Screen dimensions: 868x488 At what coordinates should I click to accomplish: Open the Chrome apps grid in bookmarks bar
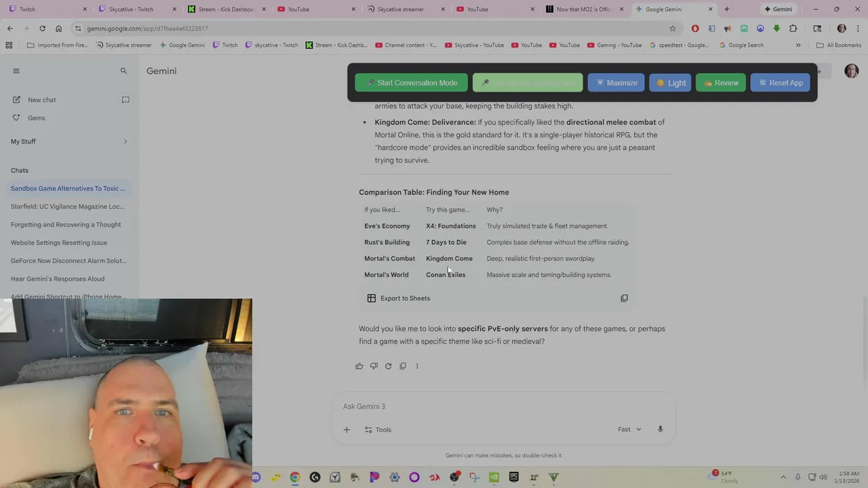point(9,45)
